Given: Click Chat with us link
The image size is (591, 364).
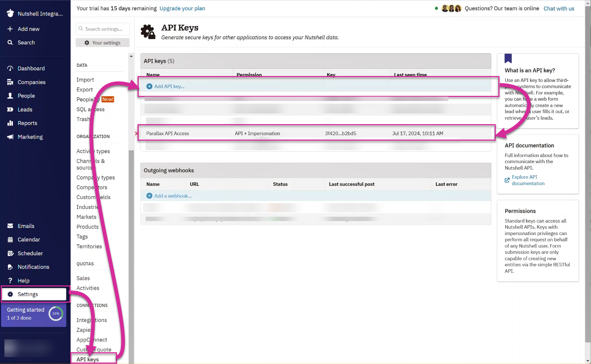Looking at the screenshot, I should 559,8.
